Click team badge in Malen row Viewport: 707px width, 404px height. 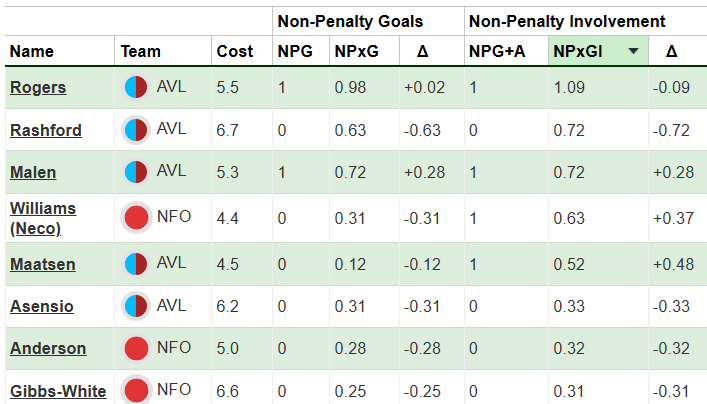137,172
